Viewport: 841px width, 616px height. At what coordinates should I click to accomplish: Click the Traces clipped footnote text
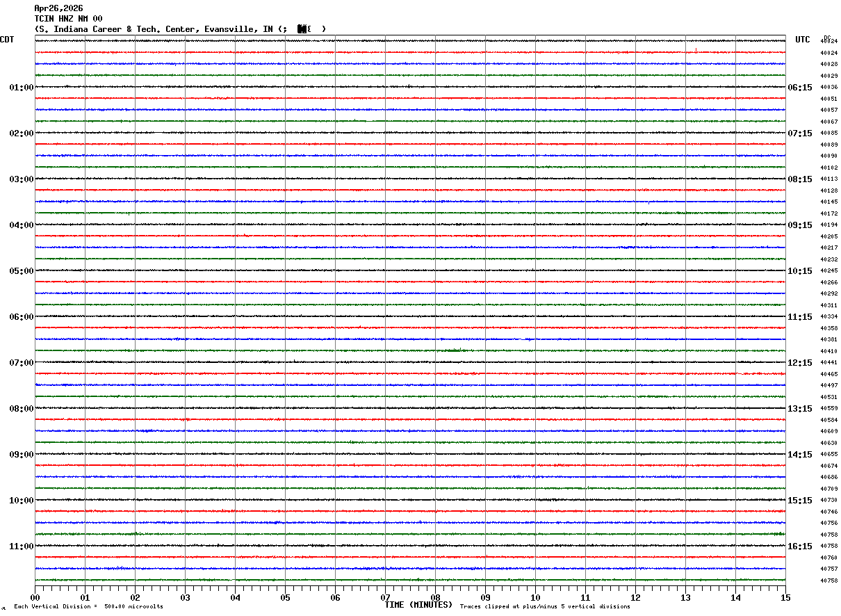coord(545,607)
